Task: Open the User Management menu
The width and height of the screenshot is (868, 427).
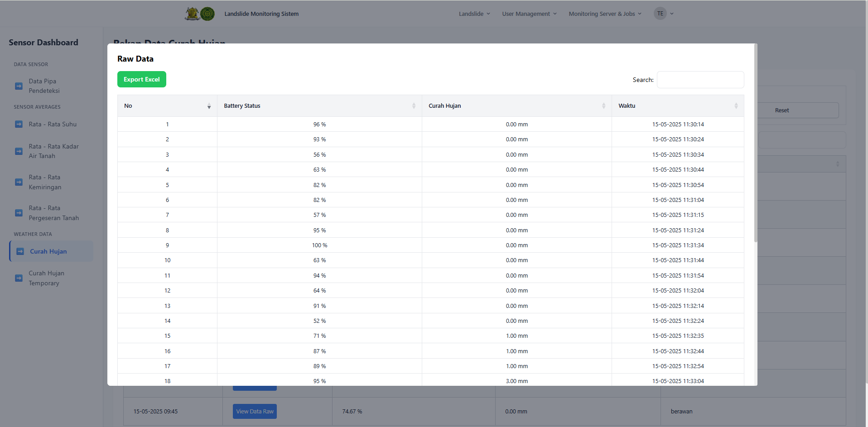Action: [529, 14]
